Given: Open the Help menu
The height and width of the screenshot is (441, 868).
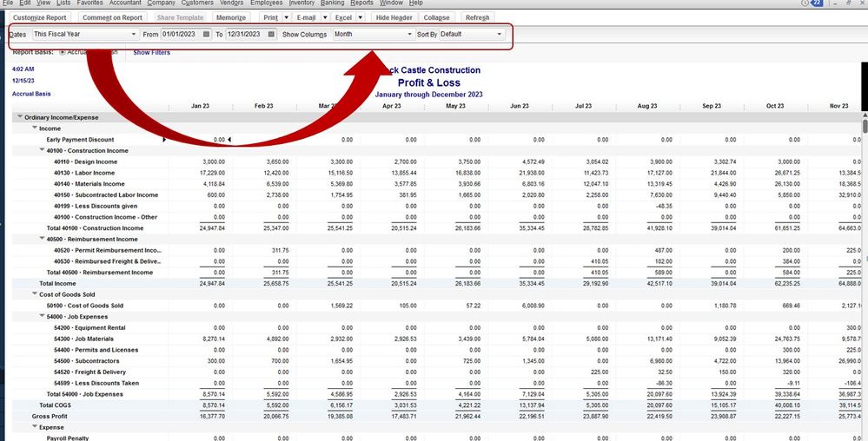Looking at the screenshot, I should point(415,3).
